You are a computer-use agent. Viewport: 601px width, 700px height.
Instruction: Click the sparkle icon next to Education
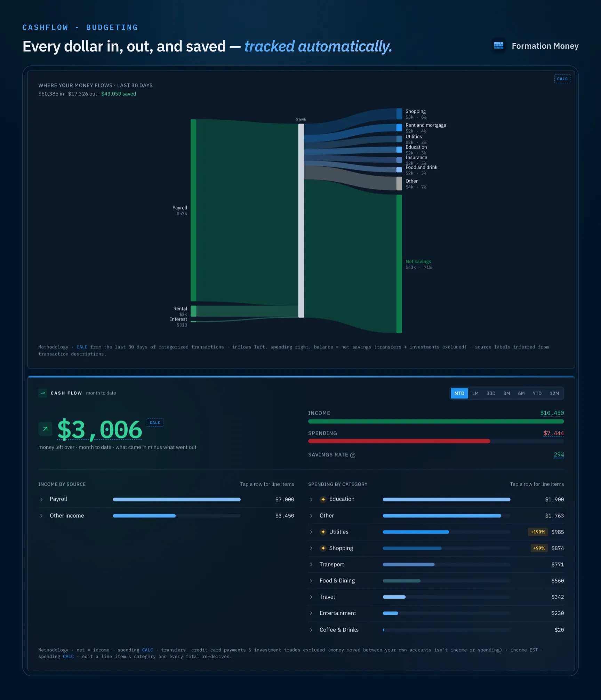(x=323, y=499)
